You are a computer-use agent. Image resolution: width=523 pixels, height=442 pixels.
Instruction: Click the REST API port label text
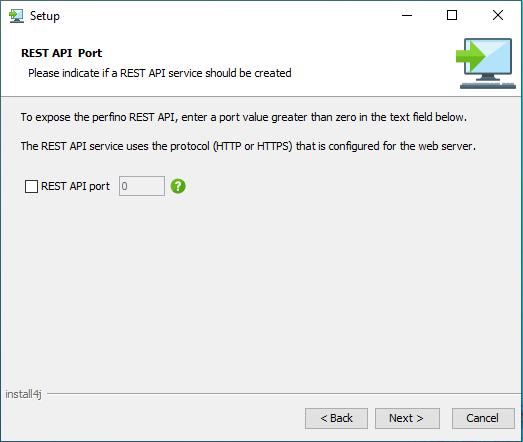pos(75,186)
